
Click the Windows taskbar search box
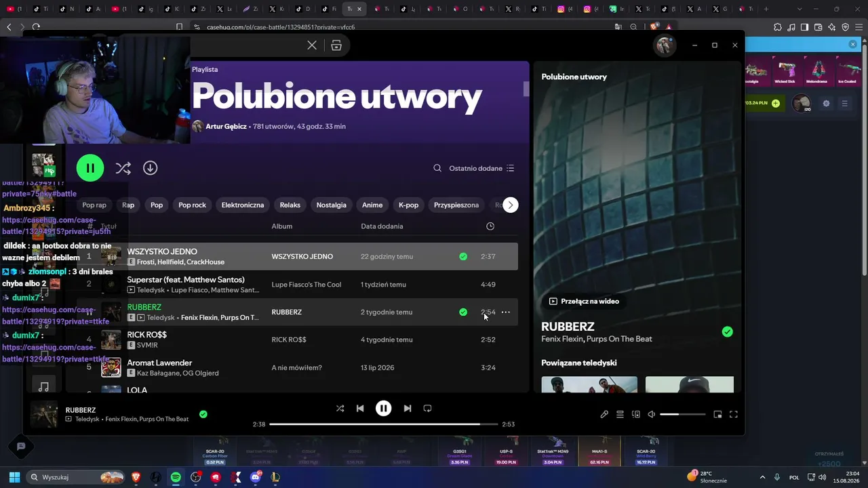point(76,477)
